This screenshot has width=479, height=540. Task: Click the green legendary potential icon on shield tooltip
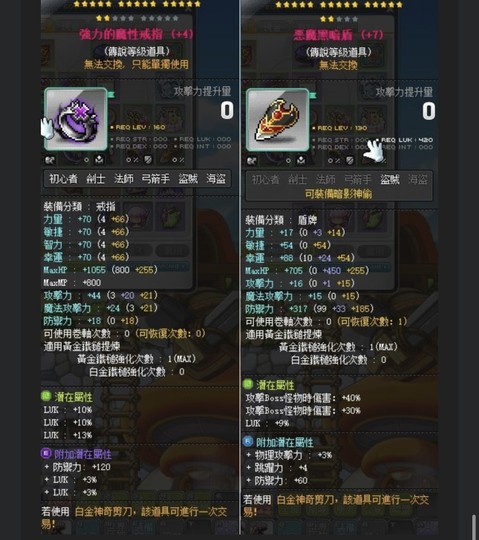pos(248,384)
